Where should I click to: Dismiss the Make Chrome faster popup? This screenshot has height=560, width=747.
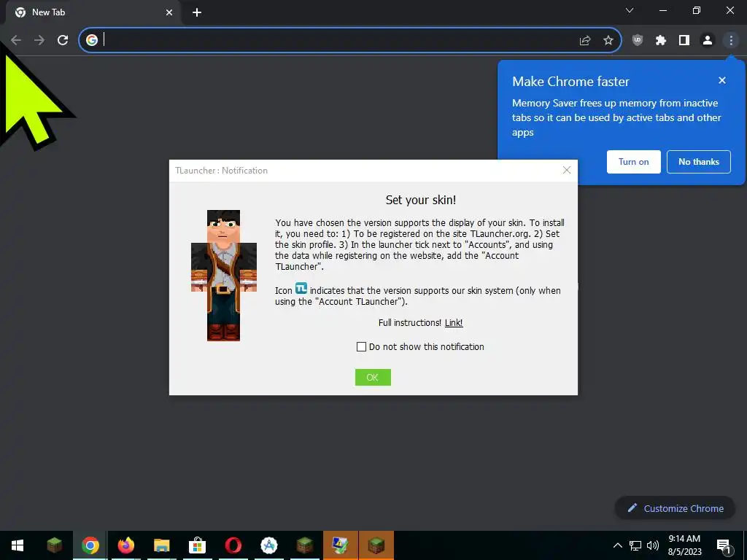(x=722, y=80)
